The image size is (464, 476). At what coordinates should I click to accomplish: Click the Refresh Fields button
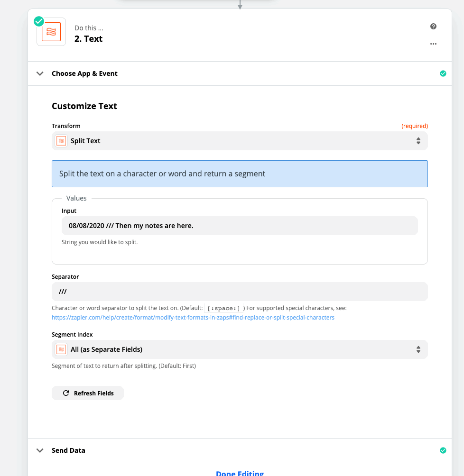click(x=88, y=393)
